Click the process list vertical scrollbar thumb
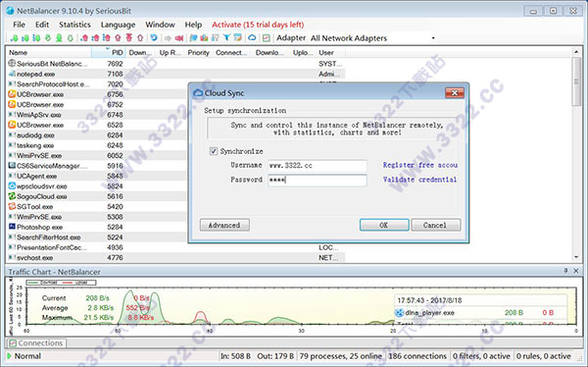The height and width of the screenshot is (367, 588). (576, 81)
